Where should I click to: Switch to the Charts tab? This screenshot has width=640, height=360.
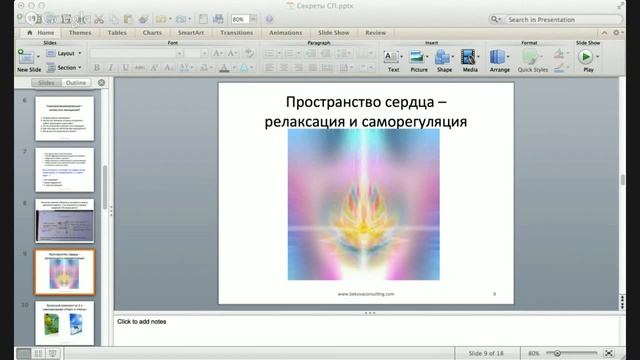152,33
